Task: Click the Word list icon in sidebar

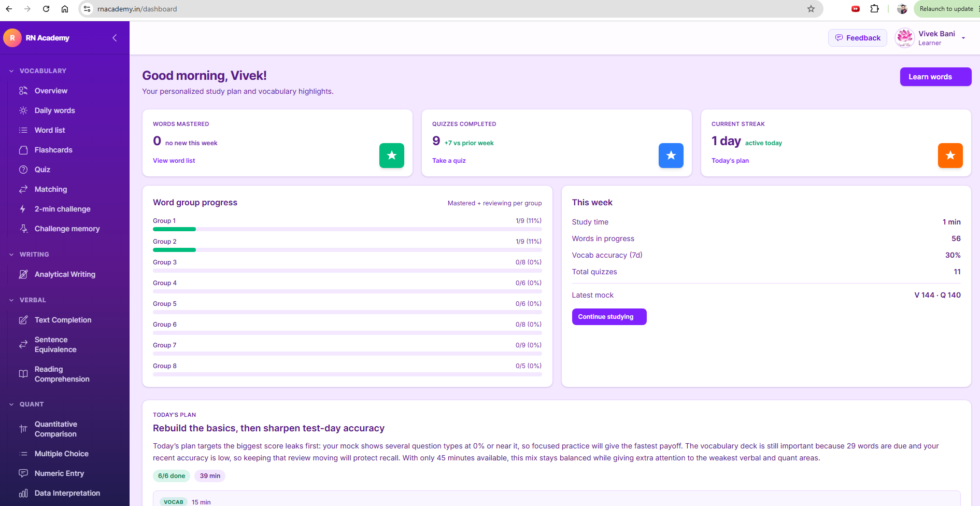Action: point(23,130)
